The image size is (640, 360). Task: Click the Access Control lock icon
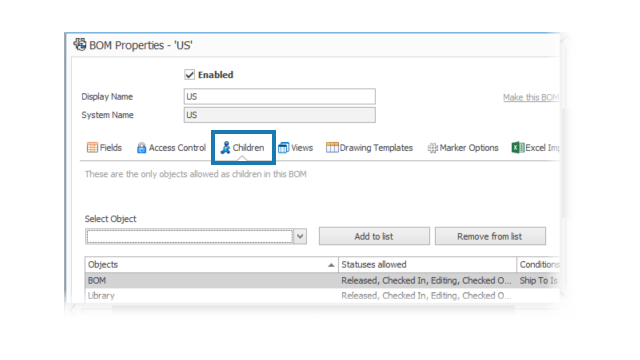click(141, 148)
